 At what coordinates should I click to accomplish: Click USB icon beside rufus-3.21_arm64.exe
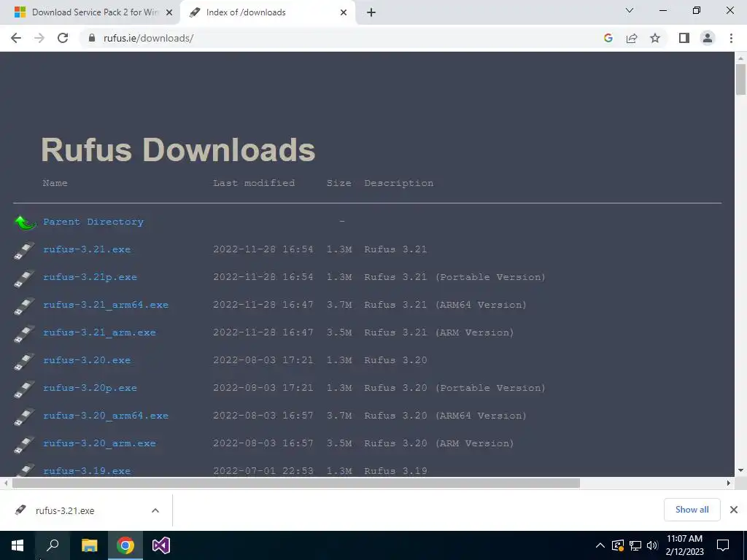tap(24, 306)
